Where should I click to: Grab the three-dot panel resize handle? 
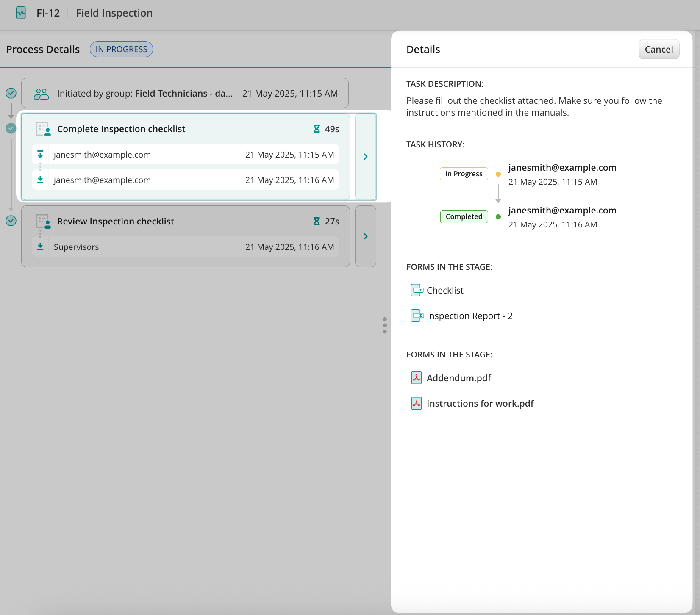click(x=385, y=325)
